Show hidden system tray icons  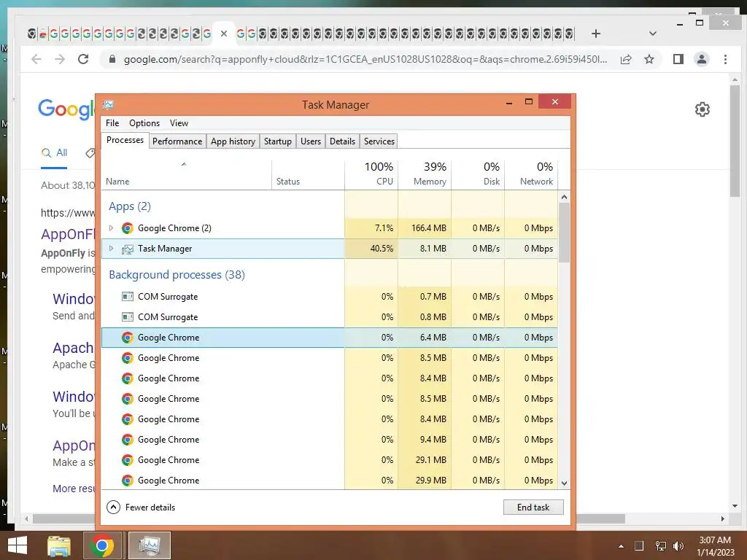[x=621, y=546]
